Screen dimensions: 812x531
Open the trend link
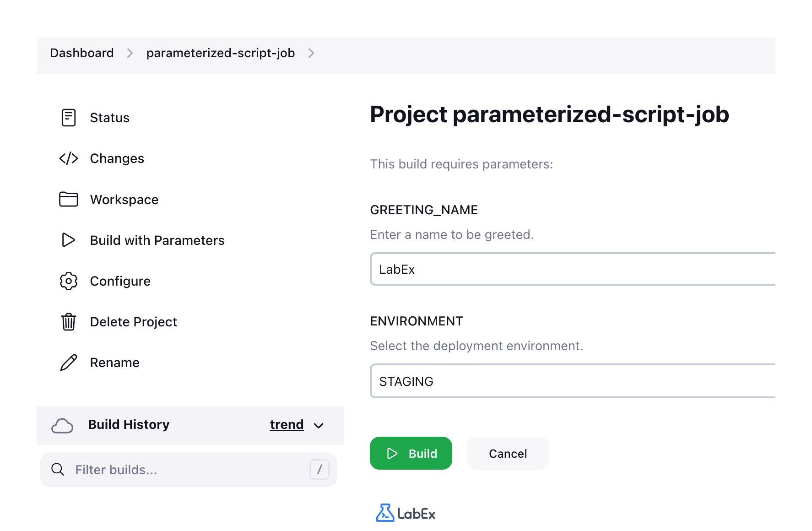pyautogui.click(x=287, y=424)
